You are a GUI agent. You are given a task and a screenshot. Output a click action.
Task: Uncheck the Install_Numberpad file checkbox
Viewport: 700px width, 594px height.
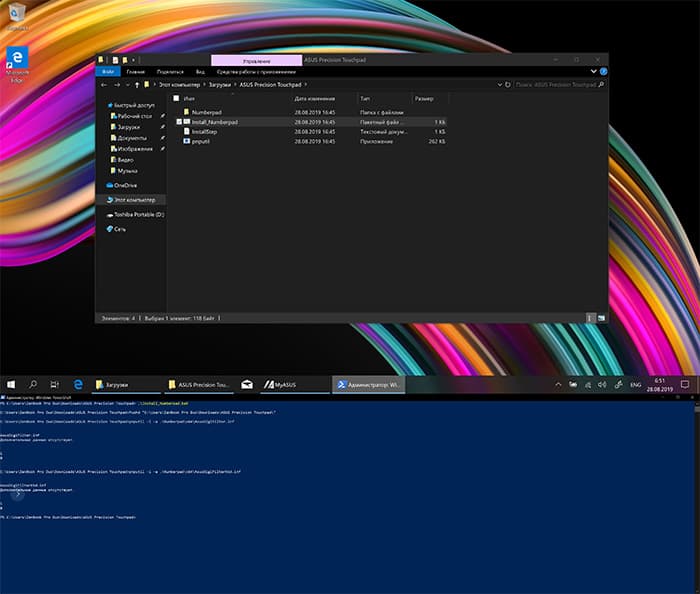(179, 122)
